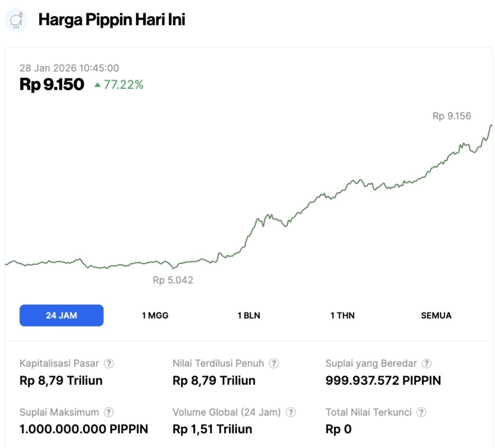This screenshot has width=495, height=448.
Task: Click the Rp 9.156 high marker on chart
Action: click(x=451, y=116)
